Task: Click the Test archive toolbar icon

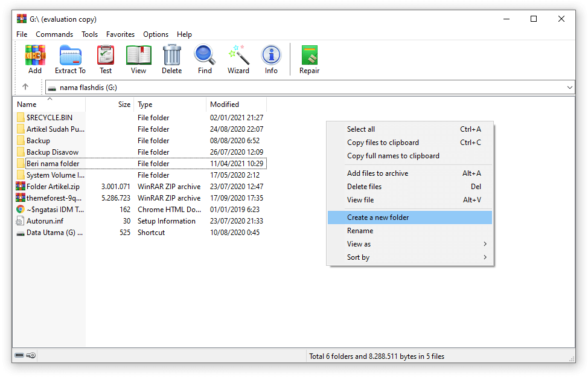Action: click(106, 56)
